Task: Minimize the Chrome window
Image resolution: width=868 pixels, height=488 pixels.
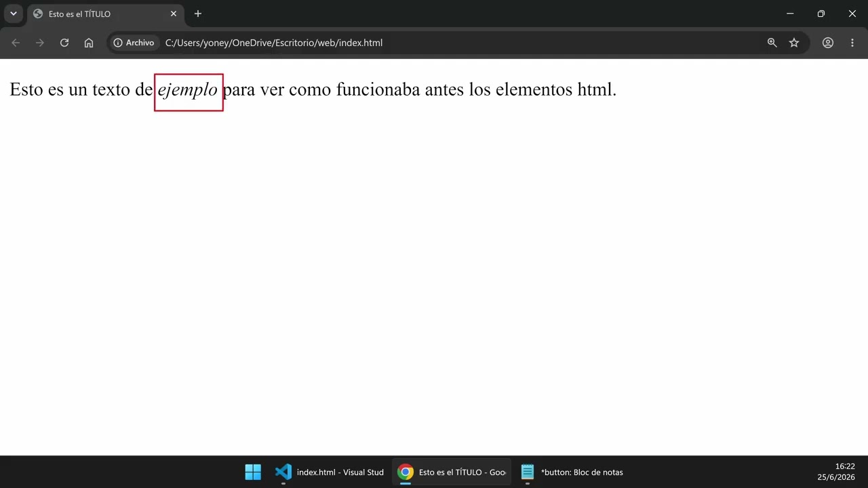Action: point(790,14)
